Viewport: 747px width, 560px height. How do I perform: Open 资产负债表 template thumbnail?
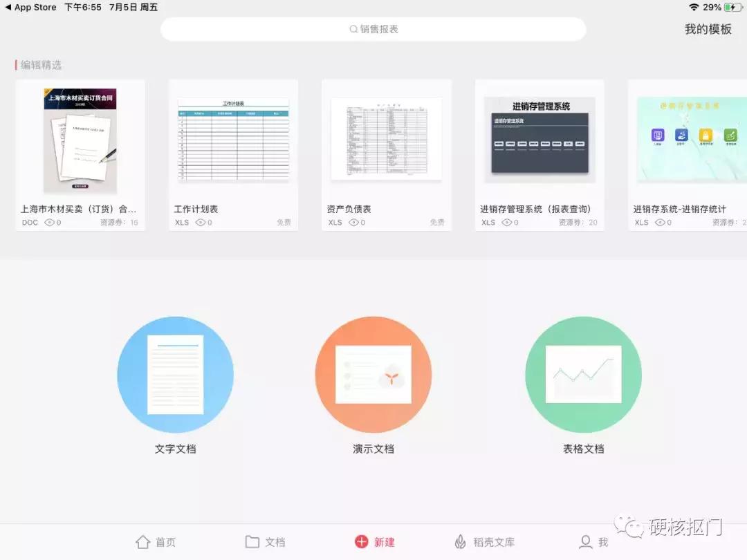click(387, 138)
